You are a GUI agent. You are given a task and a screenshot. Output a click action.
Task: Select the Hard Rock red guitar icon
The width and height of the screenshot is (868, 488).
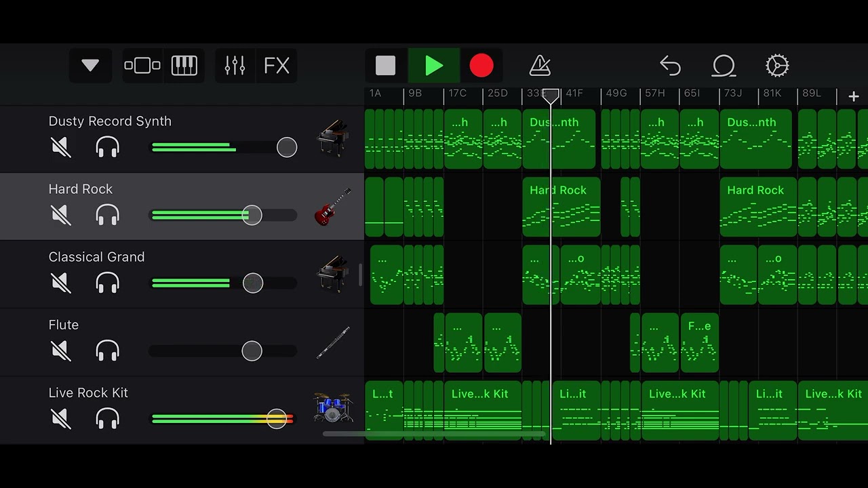click(x=333, y=207)
